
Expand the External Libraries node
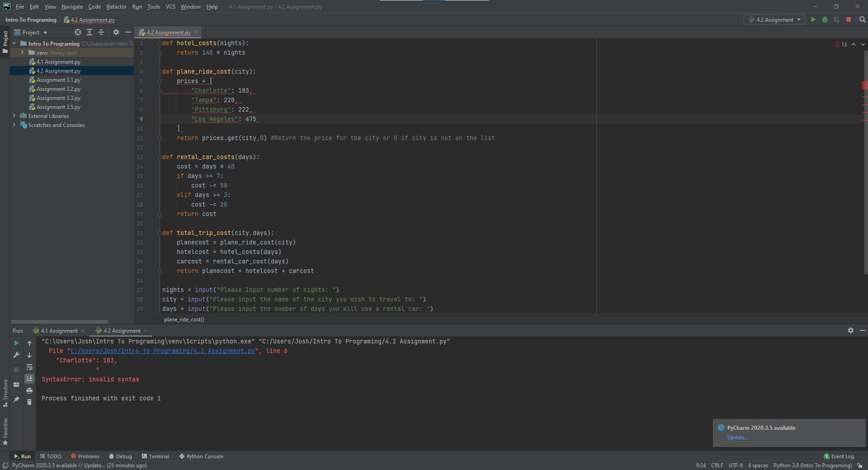click(14, 116)
